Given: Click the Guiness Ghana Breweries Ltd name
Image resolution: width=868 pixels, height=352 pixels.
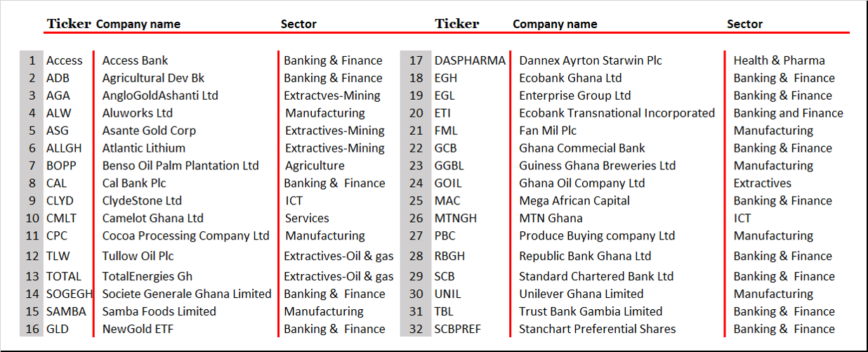Looking at the screenshot, I should 597,166.
